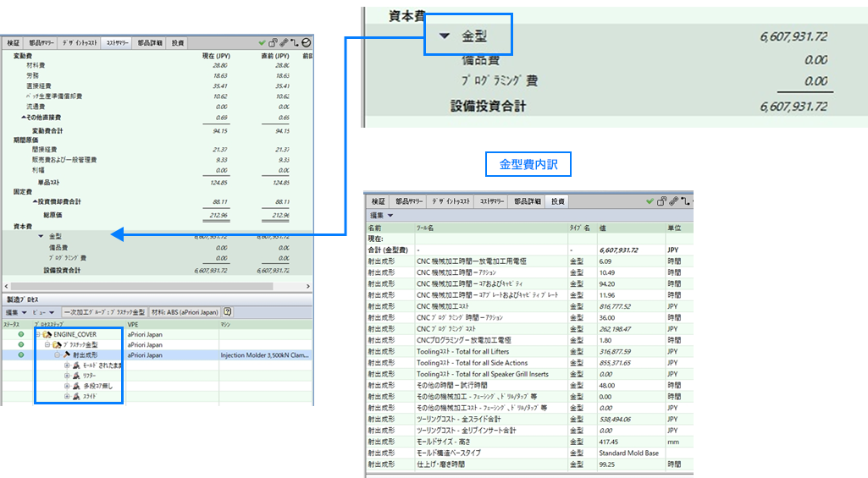
Task: Click green status indicator for 射出成形 row
Action: (x=21, y=355)
